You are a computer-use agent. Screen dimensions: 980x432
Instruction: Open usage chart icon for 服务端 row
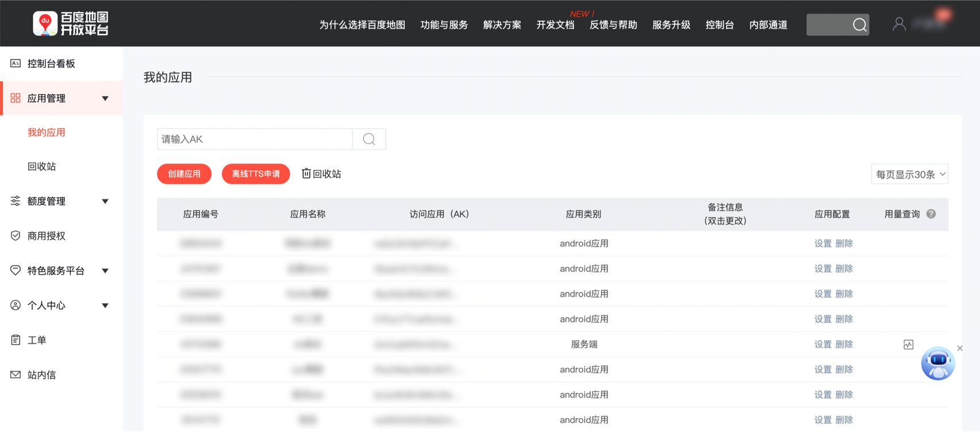pyautogui.click(x=908, y=345)
